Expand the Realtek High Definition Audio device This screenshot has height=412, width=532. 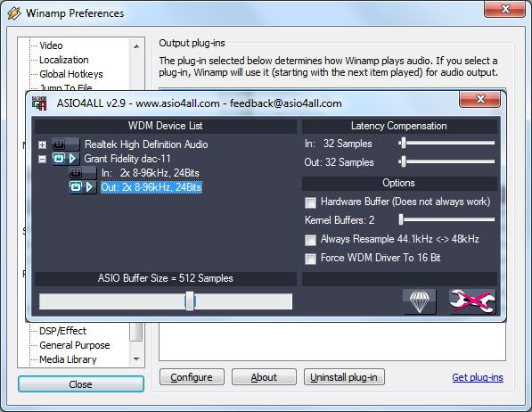pos(42,145)
